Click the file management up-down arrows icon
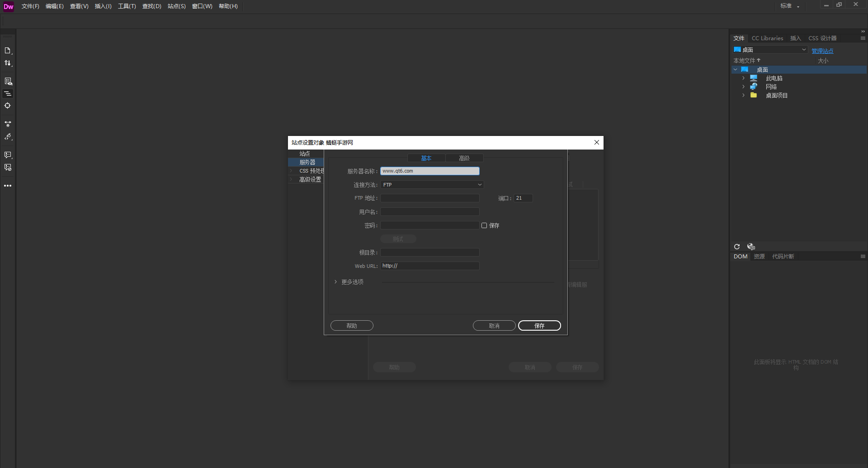 coord(8,63)
